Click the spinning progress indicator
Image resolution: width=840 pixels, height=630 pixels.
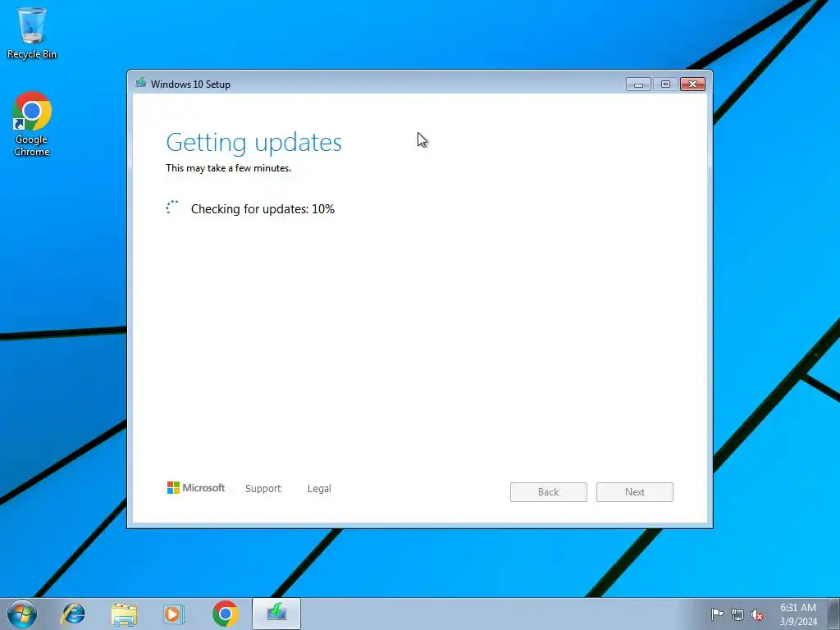tap(172, 208)
